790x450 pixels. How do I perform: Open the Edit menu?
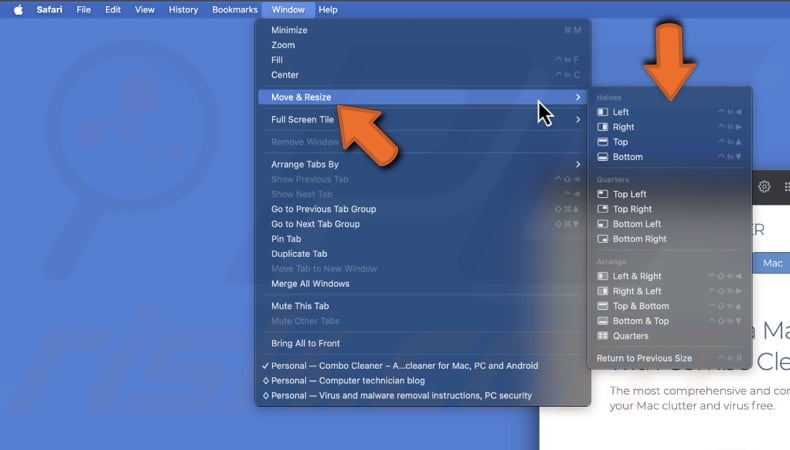coord(113,10)
